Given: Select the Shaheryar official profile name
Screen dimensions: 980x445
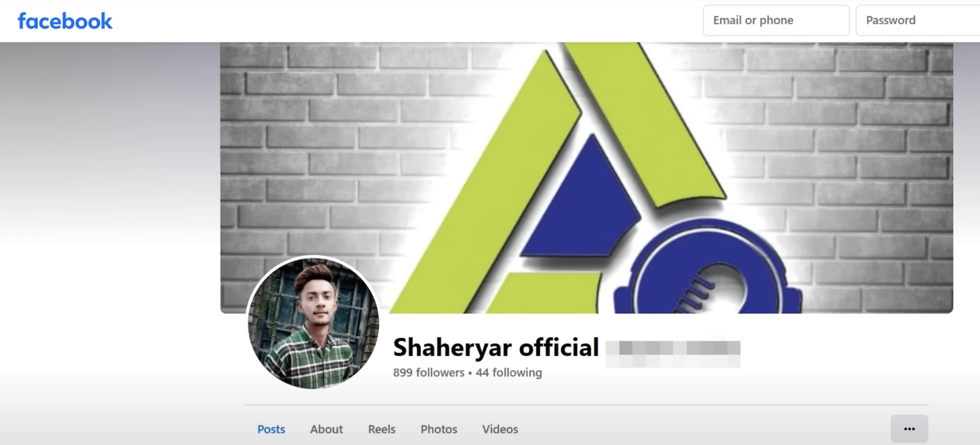Looking at the screenshot, I should coord(495,347).
